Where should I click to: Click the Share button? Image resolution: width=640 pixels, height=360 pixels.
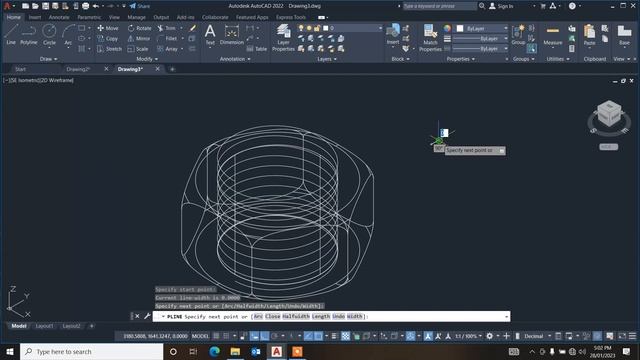coord(140,6)
